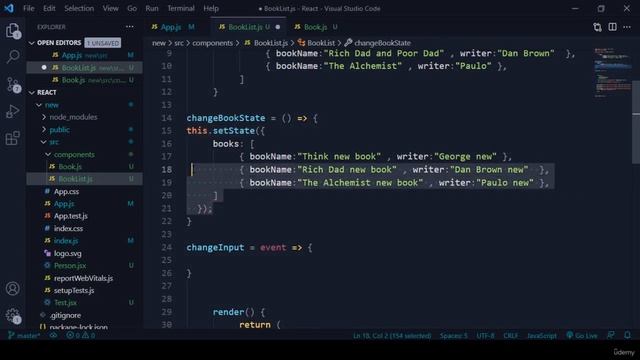Open the Go menu
The height and width of the screenshot is (360, 640).
pos(132,8)
